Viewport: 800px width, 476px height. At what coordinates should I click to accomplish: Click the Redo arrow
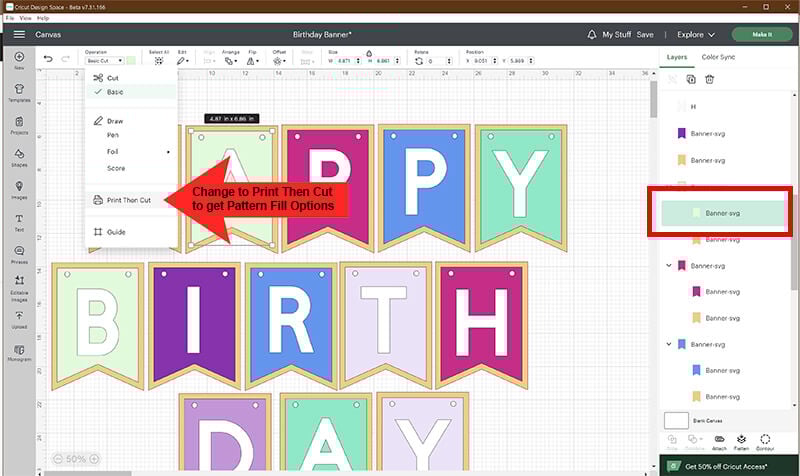tap(65, 59)
